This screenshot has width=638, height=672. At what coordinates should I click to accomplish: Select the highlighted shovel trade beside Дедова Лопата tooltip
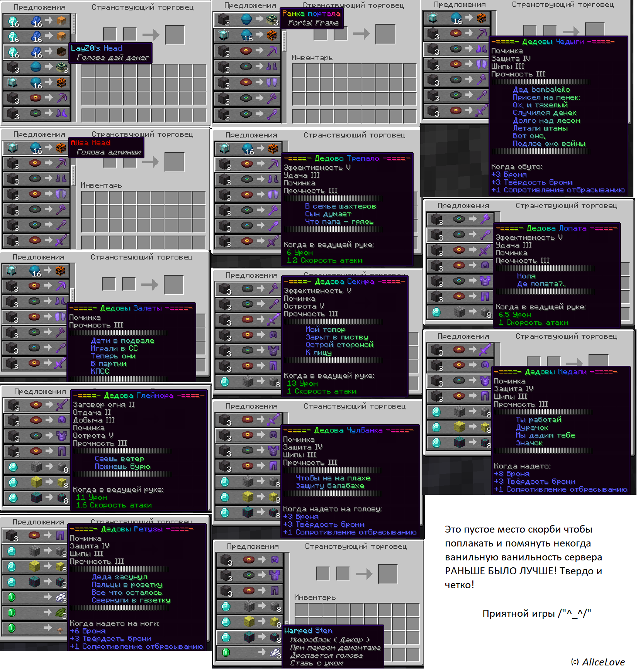coord(460,234)
